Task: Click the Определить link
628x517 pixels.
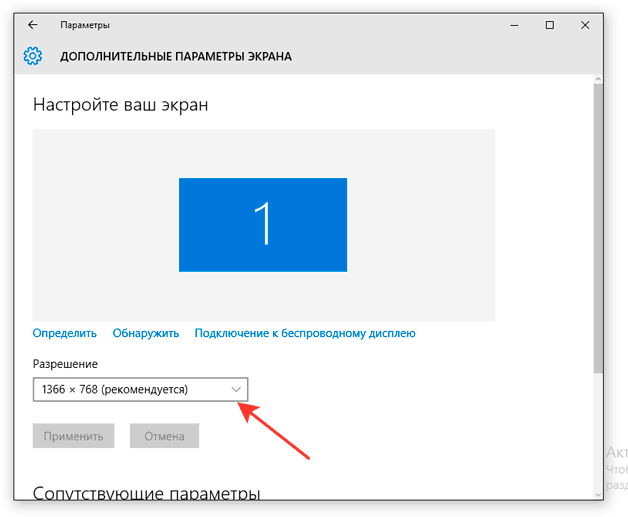Action: [64, 333]
